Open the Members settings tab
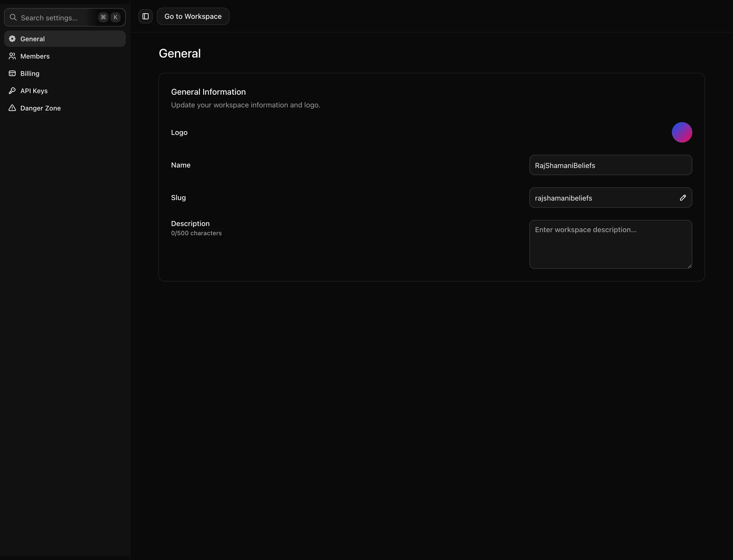The width and height of the screenshot is (733, 560). tap(65, 56)
